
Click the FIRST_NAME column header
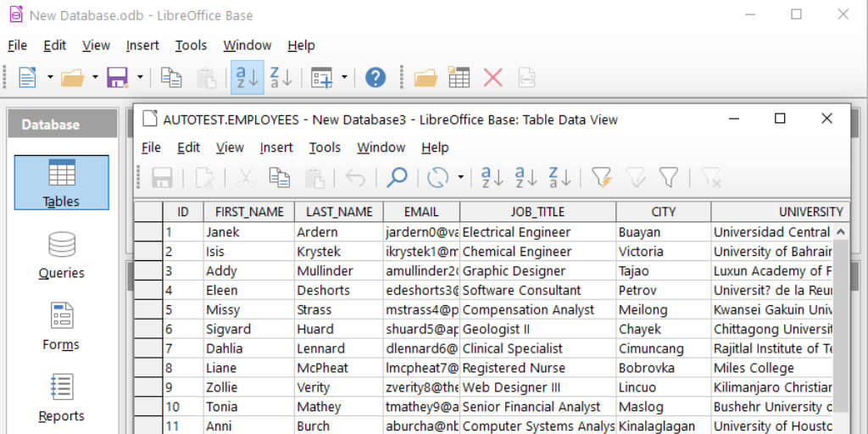(249, 212)
